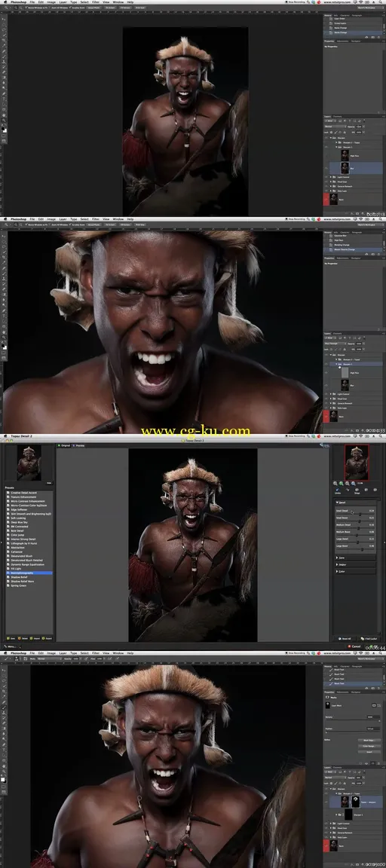Click the Snap icon in Topaz Detail

[x=357, y=490]
